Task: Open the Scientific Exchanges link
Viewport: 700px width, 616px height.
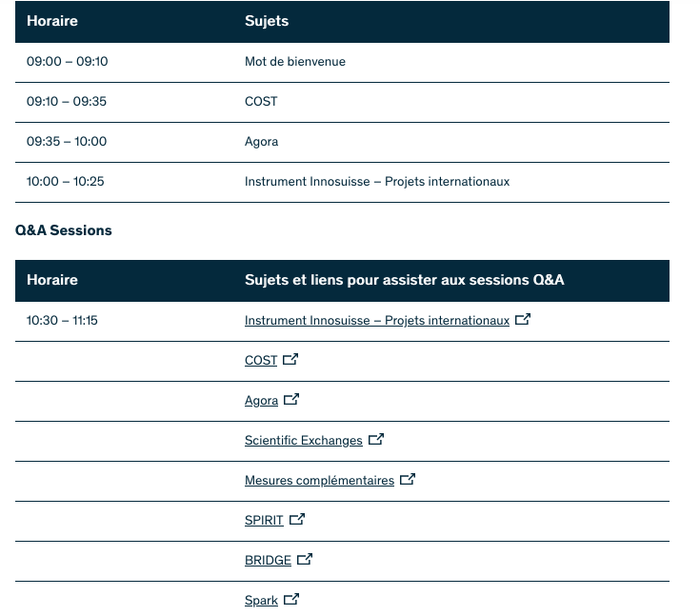Action: click(303, 441)
